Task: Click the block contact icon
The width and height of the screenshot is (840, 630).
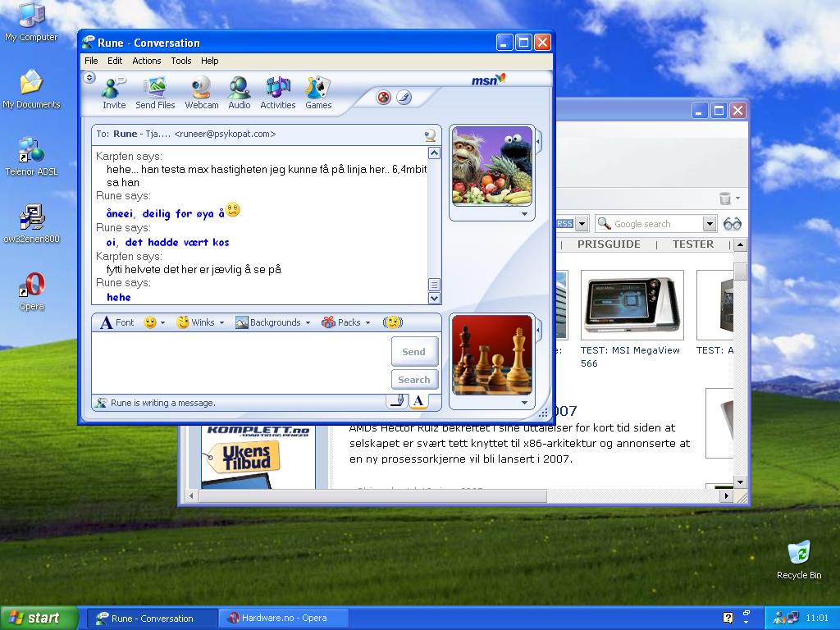Action: point(383,98)
